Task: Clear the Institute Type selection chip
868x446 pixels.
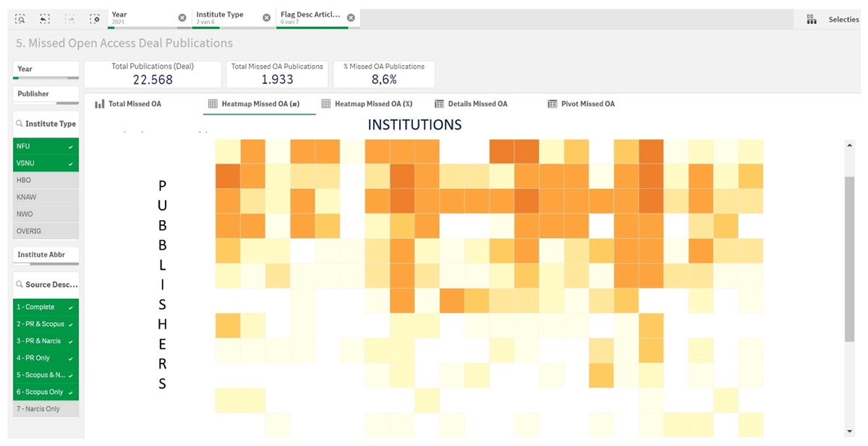Action: point(266,18)
